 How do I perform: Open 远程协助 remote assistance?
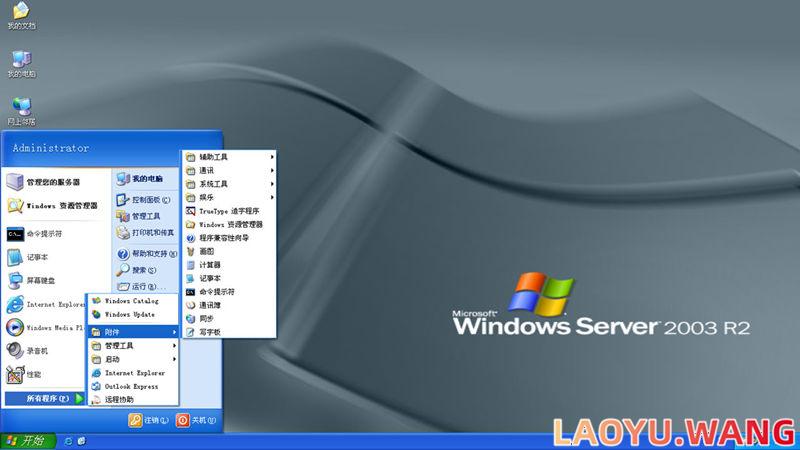pos(133,399)
